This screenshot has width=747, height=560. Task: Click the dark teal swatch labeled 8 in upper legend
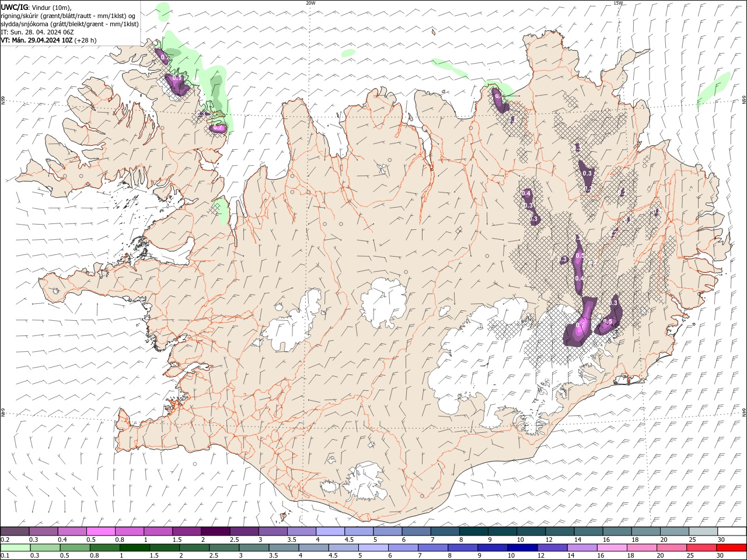(473, 531)
